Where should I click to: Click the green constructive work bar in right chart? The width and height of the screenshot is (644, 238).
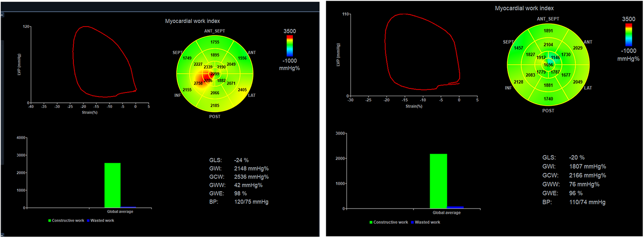(x=438, y=181)
